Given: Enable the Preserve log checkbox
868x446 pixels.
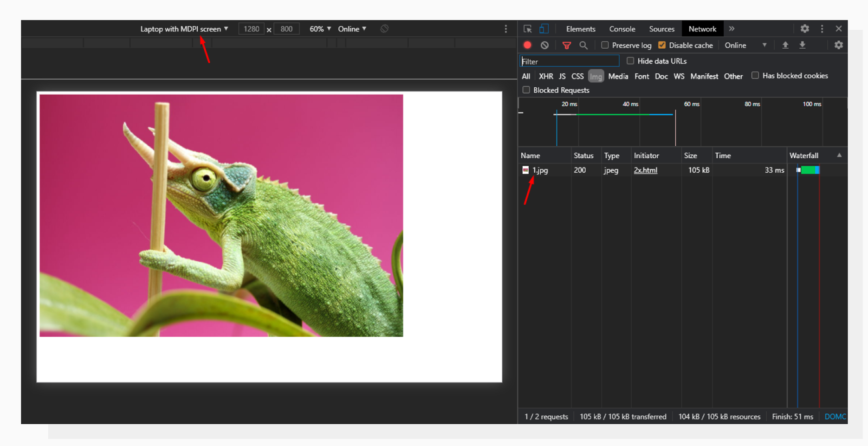Looking at the screenshot, I should (605, 45).
